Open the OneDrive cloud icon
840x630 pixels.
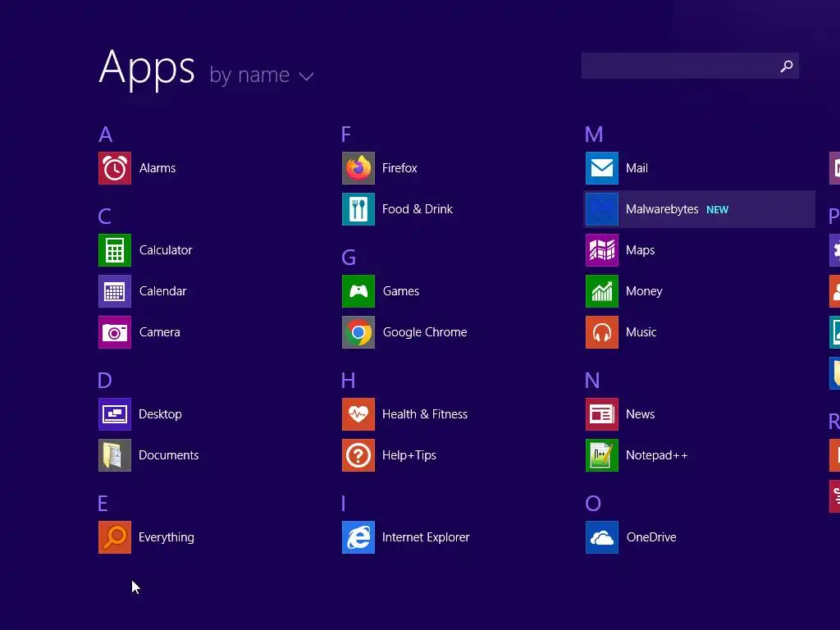point(602,537)
